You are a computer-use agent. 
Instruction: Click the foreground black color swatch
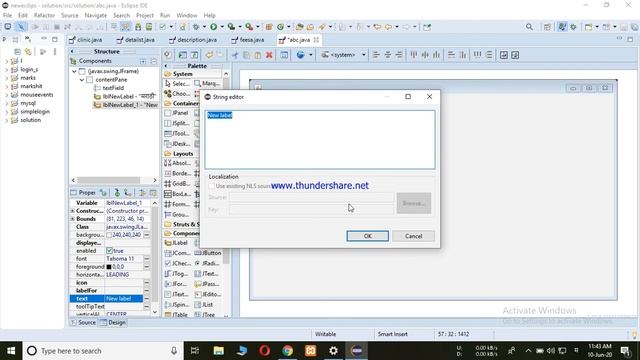click(109, 267)
